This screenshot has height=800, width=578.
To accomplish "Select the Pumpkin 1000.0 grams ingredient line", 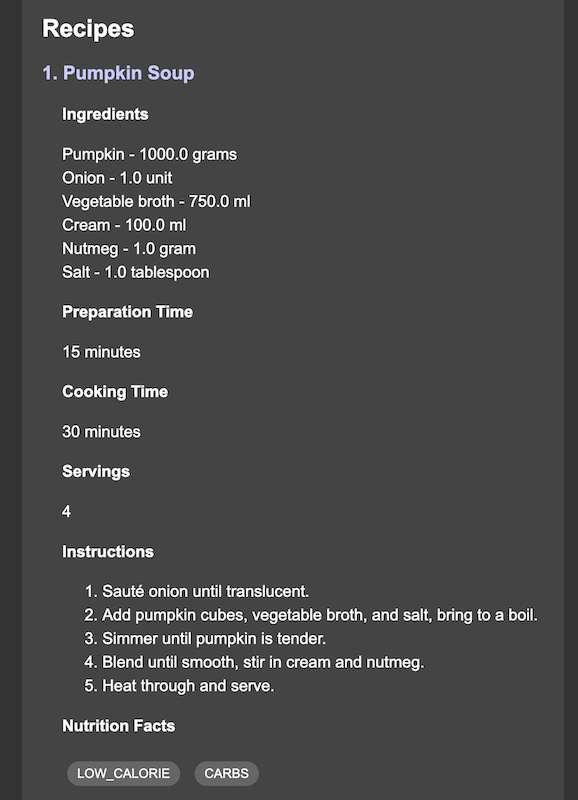I will click(x=149, y=154).
